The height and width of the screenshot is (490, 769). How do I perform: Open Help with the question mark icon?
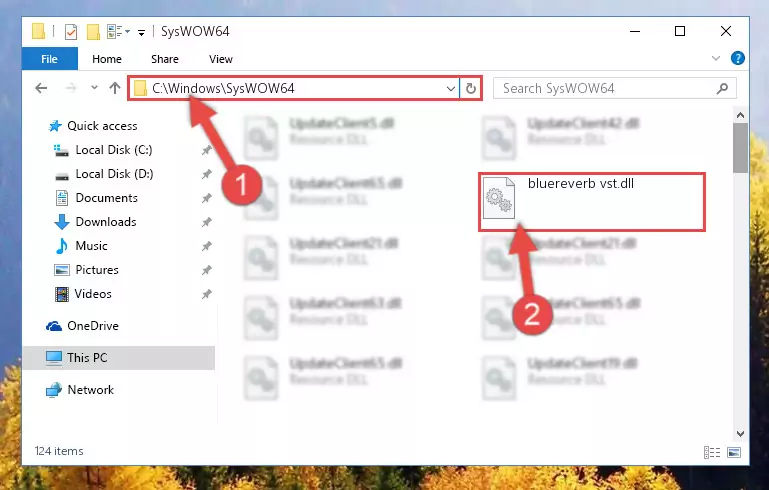pos(737,58)
